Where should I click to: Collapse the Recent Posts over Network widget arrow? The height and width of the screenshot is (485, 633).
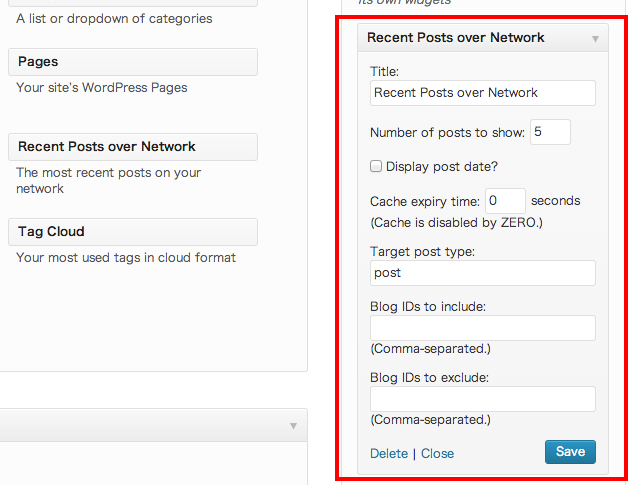(595, 39)
